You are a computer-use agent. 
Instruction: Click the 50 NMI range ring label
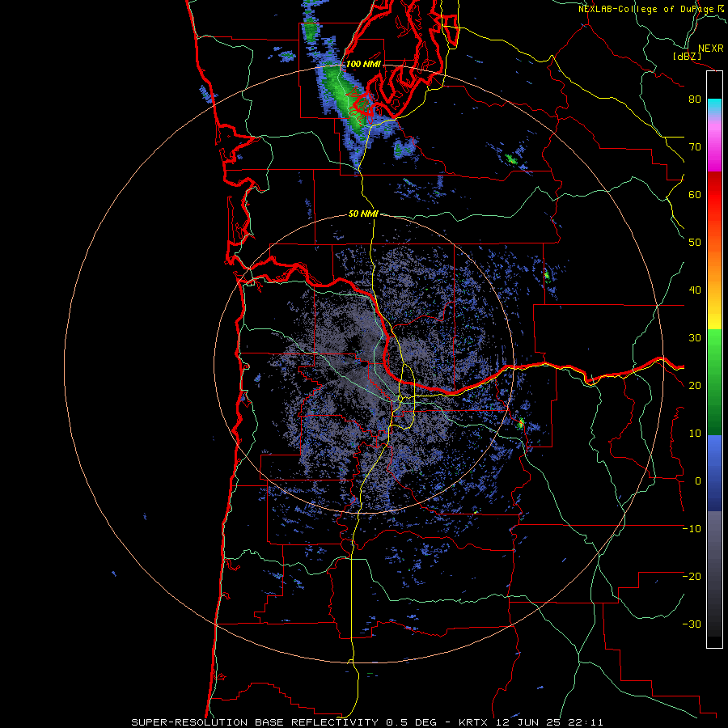[x=363, y=214]
